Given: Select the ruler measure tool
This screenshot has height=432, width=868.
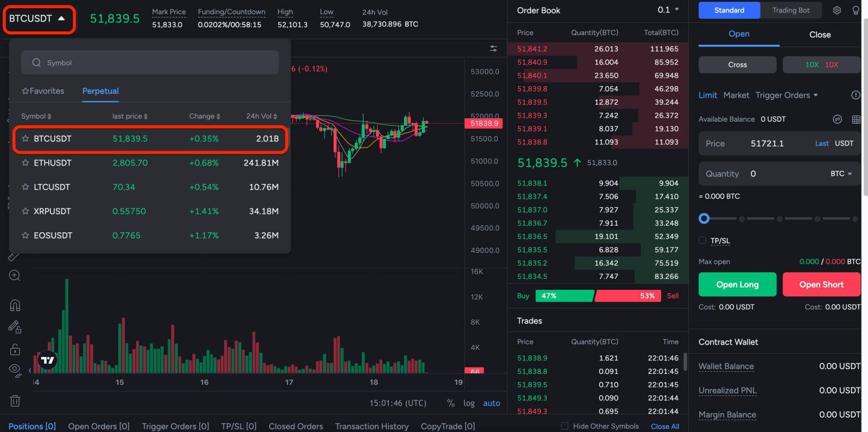Looking at the screenshot, I should (x=14, y=256).
